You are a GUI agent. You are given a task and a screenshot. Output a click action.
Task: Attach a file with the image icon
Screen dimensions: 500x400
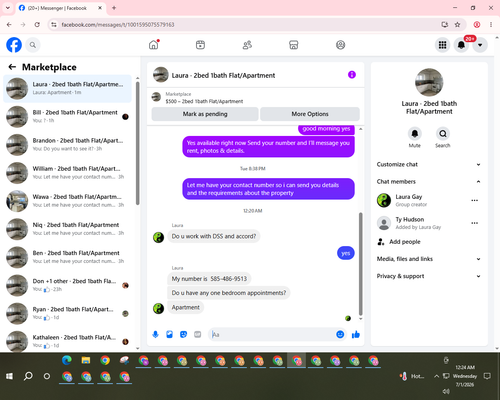pyautogui.click(x=169, y=334)
